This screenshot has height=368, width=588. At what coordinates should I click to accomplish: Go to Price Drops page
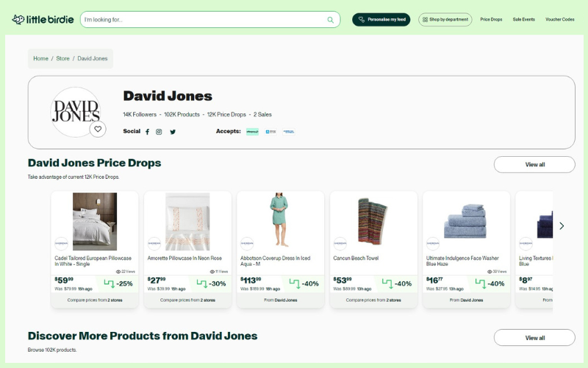tap(491, 20)
